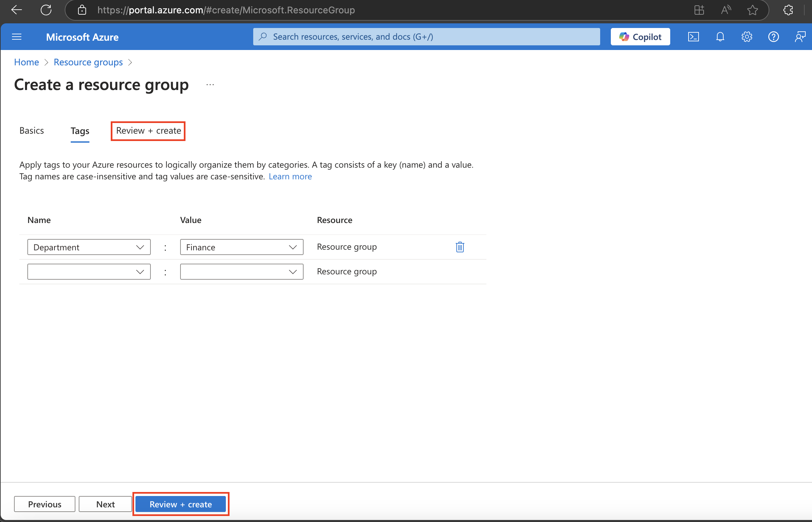View site info via the lock icon
Screen dimensions: 812x522
click(x=82, y=10)
